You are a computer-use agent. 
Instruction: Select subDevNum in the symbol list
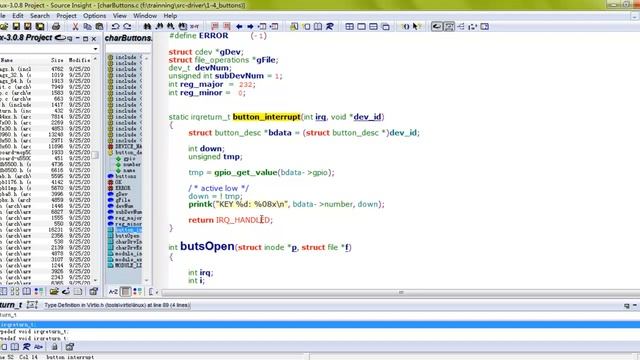point(129,212)
